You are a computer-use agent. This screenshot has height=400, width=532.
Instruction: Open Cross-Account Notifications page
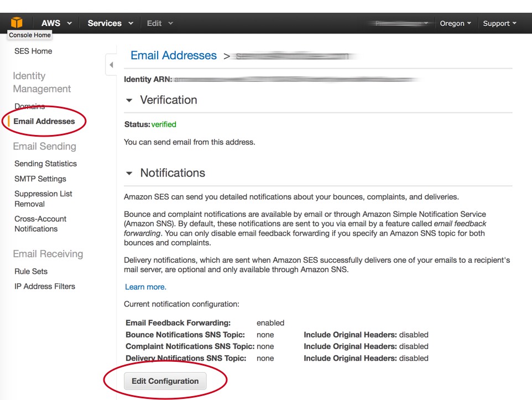40,224
